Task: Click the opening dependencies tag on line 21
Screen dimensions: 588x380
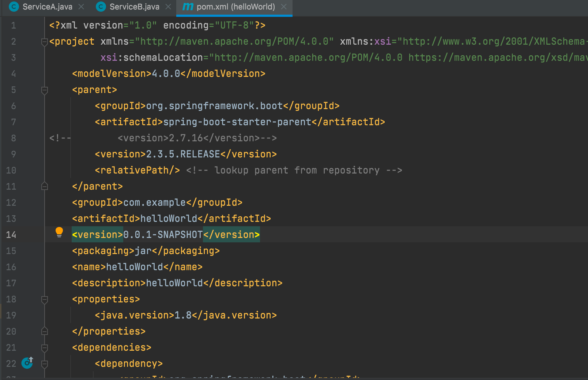Action: [x=112, y=348]
